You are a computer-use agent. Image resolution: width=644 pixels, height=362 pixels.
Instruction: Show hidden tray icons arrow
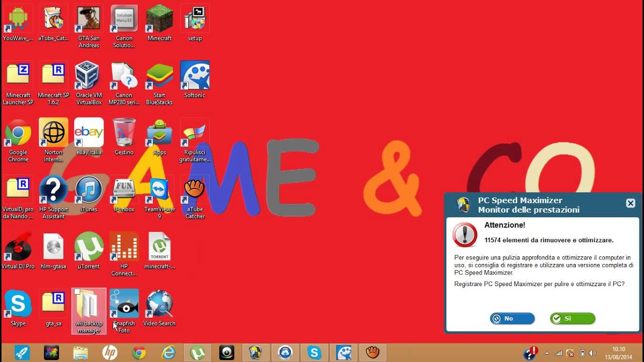pos(547,353)
